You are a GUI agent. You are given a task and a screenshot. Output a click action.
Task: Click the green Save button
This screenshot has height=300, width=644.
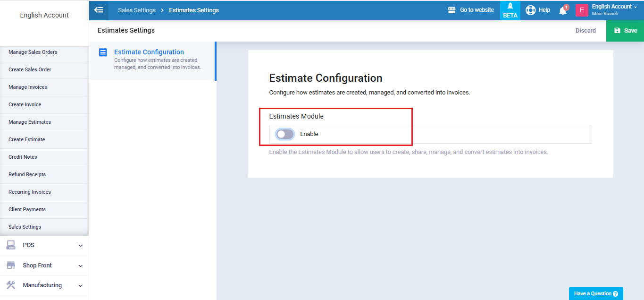click(625, 31)
